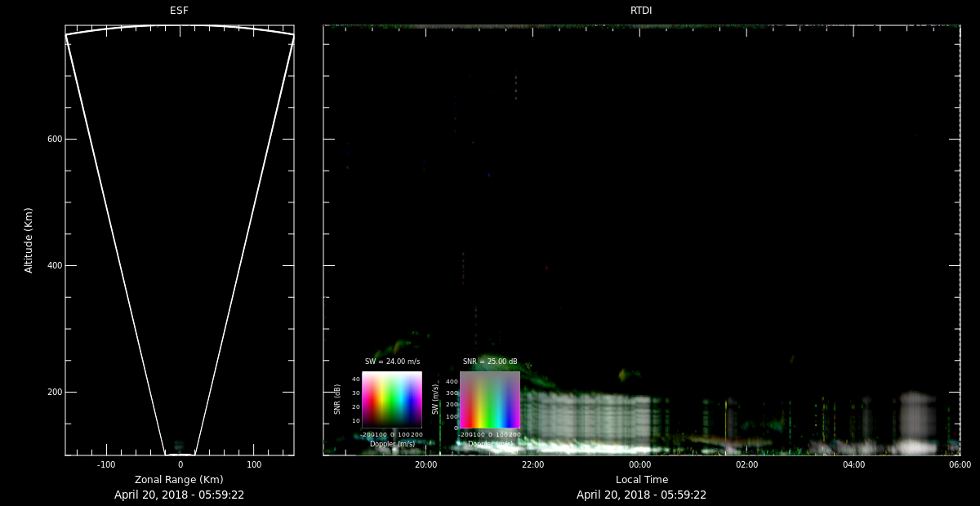
Task: Click 'Doppler (m/s)' label under SNR legend
Action: 392,444
